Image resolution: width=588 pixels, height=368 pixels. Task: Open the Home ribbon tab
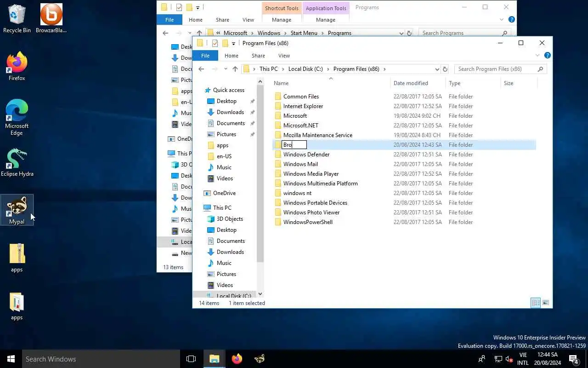(232, 56)
